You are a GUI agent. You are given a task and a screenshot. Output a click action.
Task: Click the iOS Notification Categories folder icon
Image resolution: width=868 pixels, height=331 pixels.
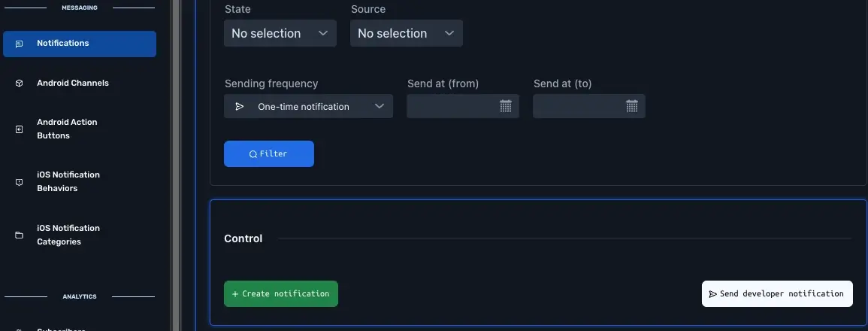[20, 235]
